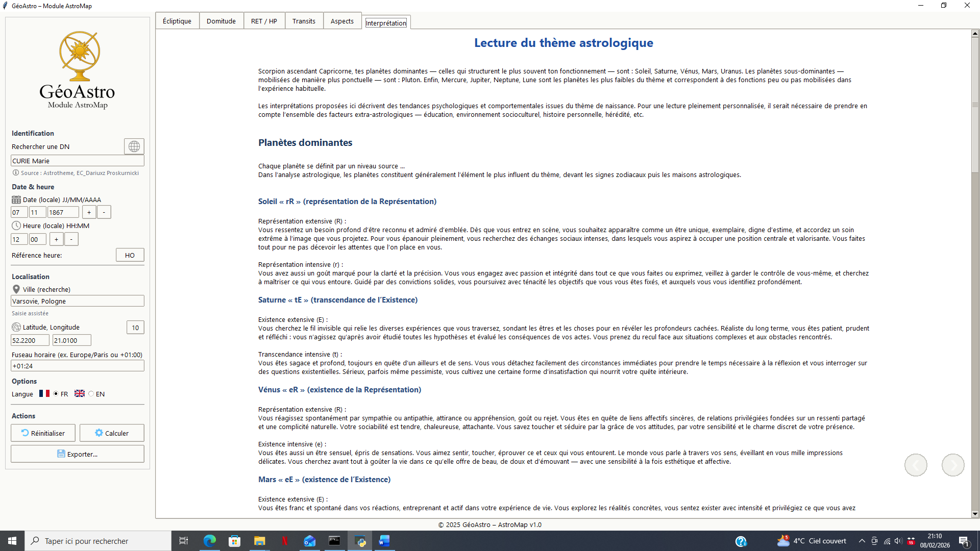
Task: Click the Windows taskbar search box
Action: pos(98,541)
